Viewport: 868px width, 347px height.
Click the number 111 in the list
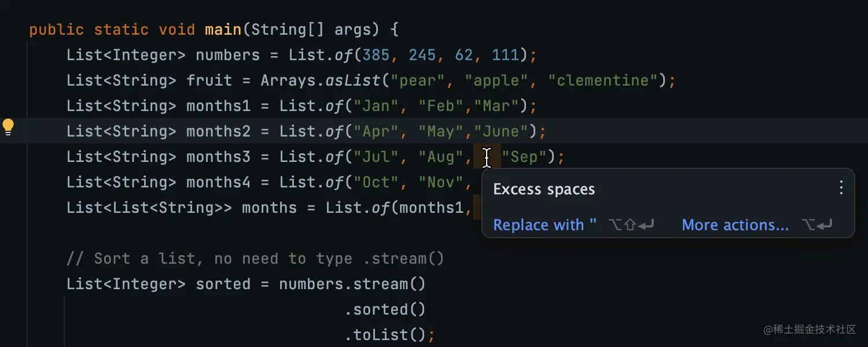(x=506, y=55)
